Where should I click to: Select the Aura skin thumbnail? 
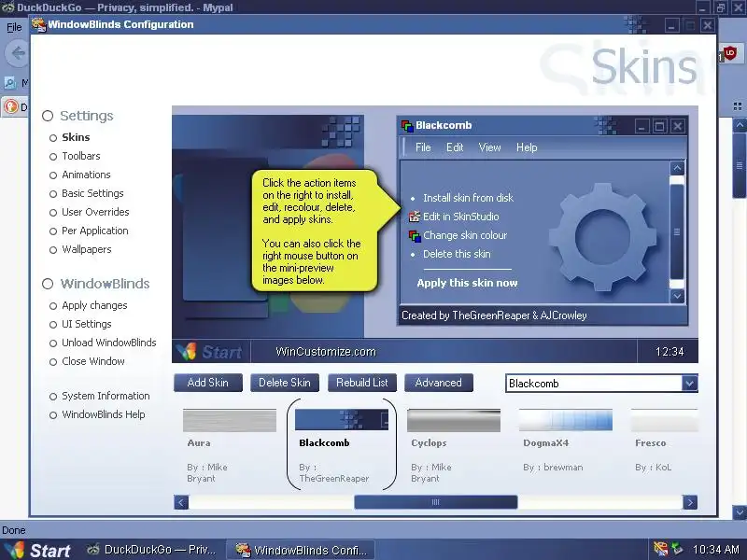pos(229,421)
